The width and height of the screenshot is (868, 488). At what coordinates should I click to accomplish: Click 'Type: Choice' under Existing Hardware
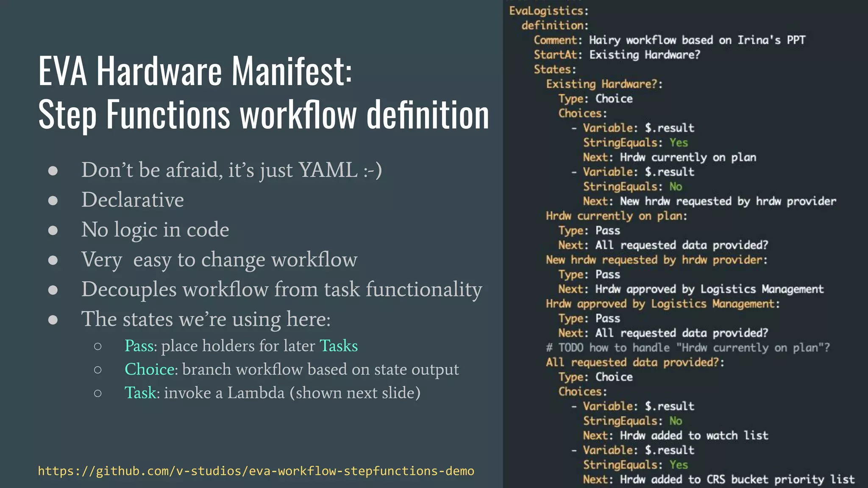click(x=595, y=99)
